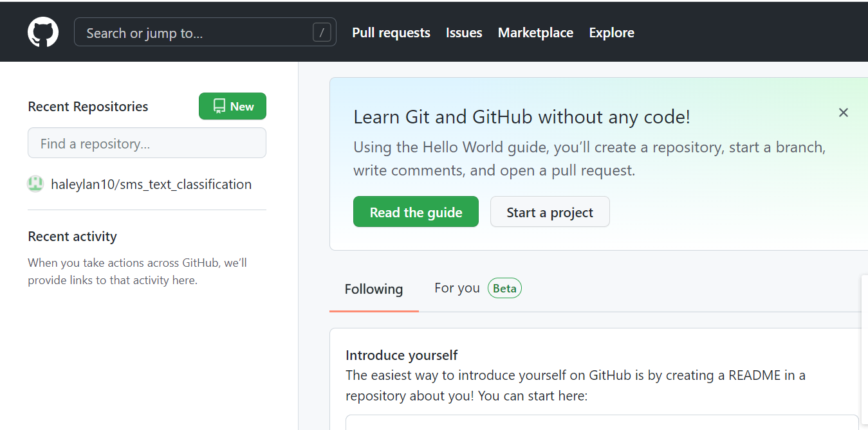Click the haleylan10 repository avatar icon

[x=35, y=184]
